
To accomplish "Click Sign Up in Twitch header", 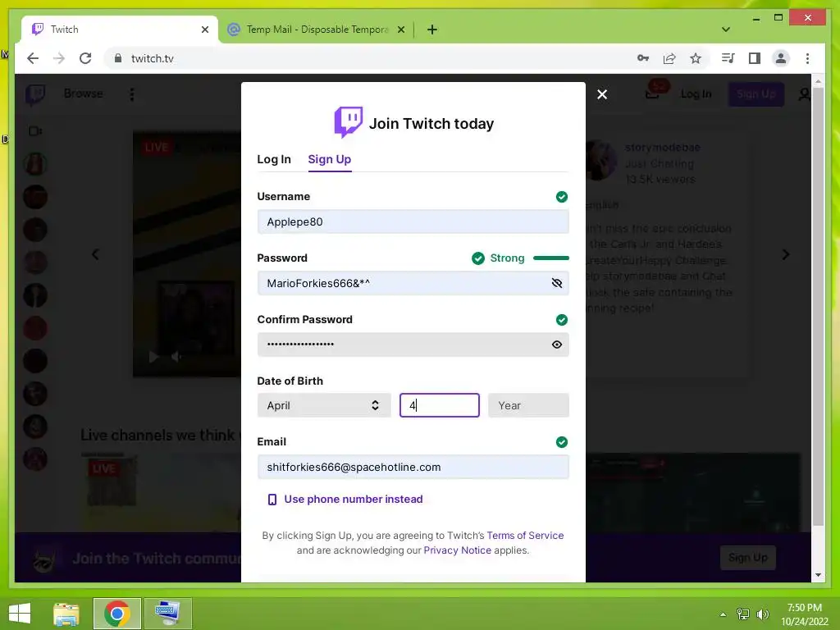I will coord(756,94).
